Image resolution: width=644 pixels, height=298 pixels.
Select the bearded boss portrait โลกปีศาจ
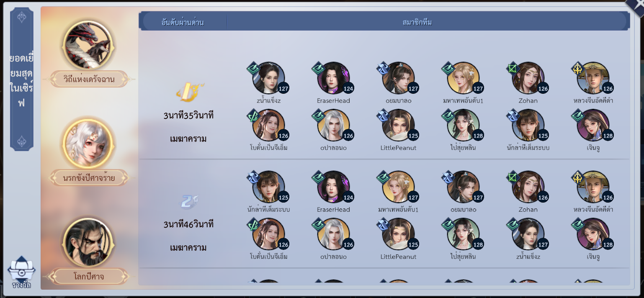[x=88, y=243]
